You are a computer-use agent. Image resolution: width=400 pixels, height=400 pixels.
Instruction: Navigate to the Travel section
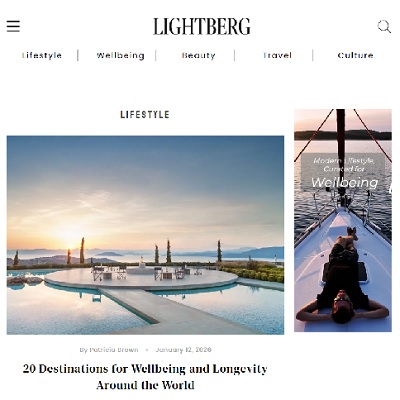click(x=277, y=55)
